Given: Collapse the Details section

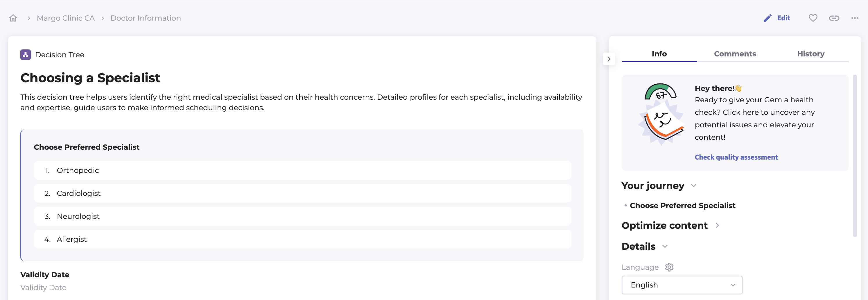Looking at the screenshot, I should point(665,247).
